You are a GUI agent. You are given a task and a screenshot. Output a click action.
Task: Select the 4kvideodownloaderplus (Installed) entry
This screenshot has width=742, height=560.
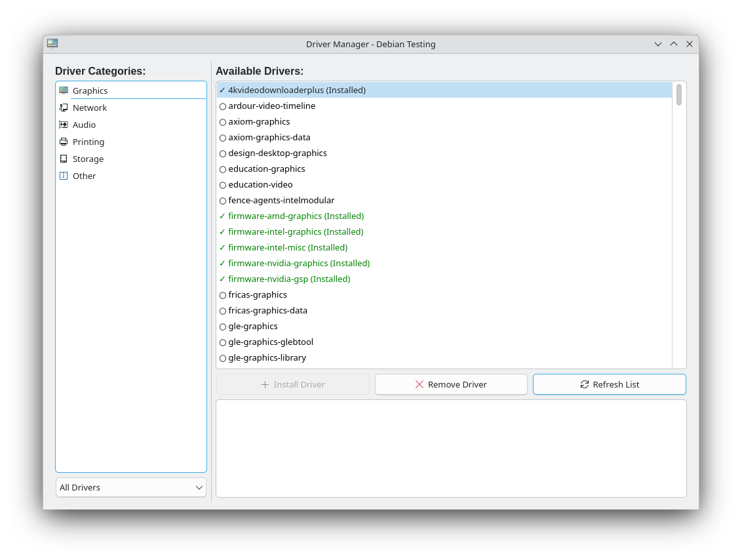pos(444,90)
